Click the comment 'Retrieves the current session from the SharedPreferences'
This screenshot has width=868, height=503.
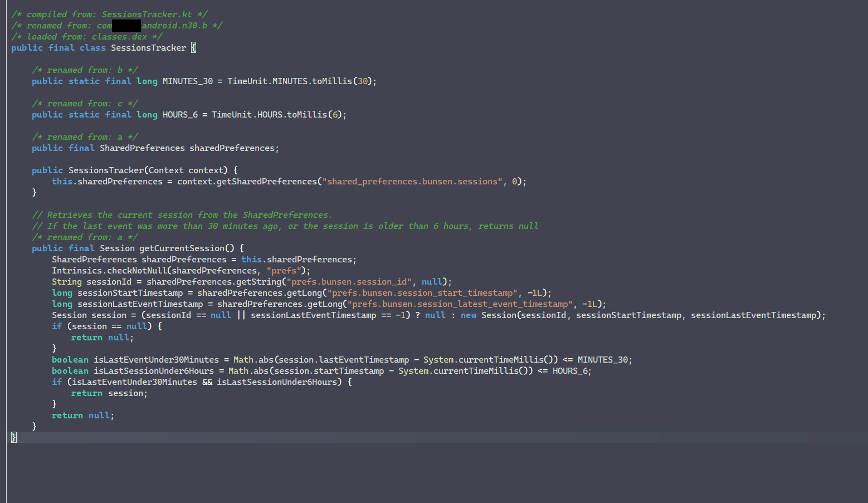tap(182, 215)
